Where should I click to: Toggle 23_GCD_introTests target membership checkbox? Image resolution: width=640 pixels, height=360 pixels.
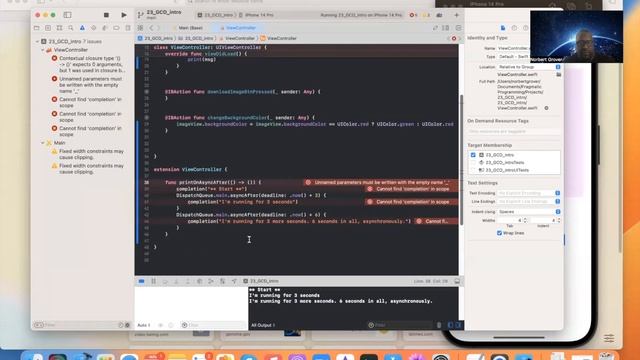point(473,162)
